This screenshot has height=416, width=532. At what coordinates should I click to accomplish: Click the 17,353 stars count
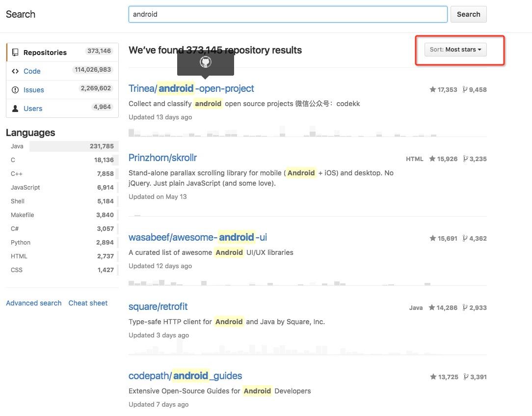click(x=447, y=90)
